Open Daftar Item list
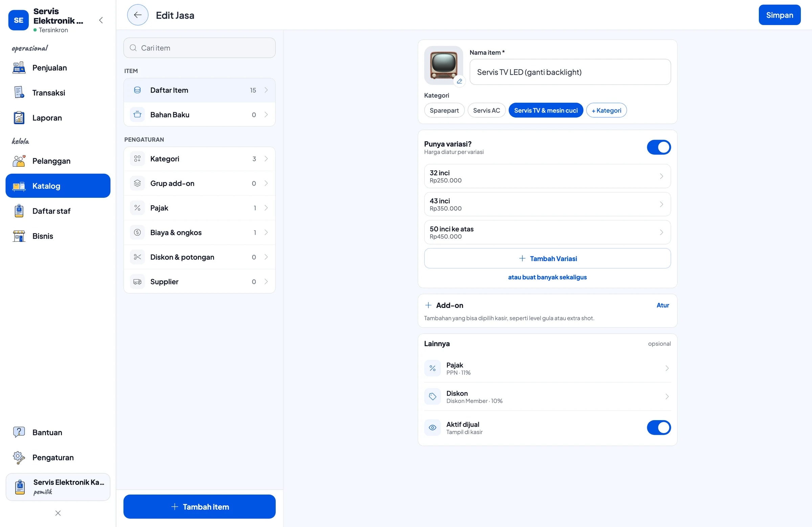This screenshot has width=812, height=527. point(199,90)
